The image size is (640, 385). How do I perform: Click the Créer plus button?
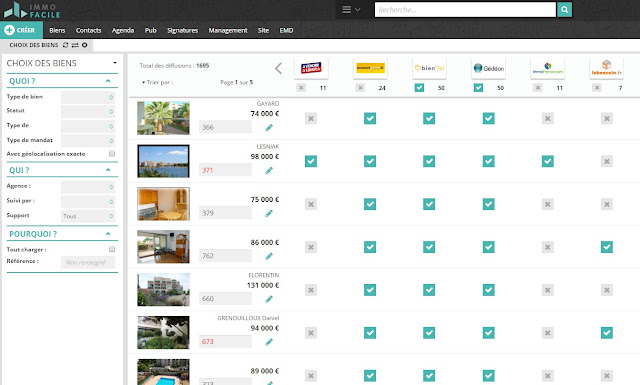coord(21,30)
